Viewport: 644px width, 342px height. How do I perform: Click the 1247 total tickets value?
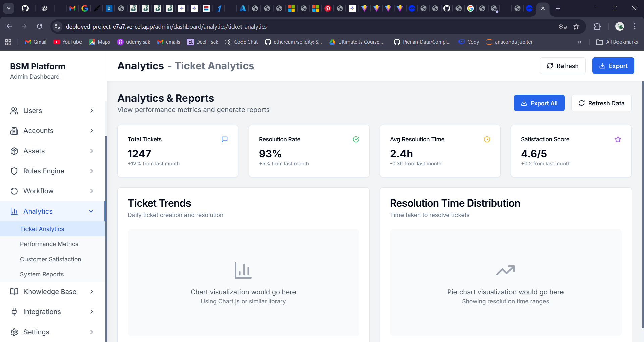[x=140, y=154]
